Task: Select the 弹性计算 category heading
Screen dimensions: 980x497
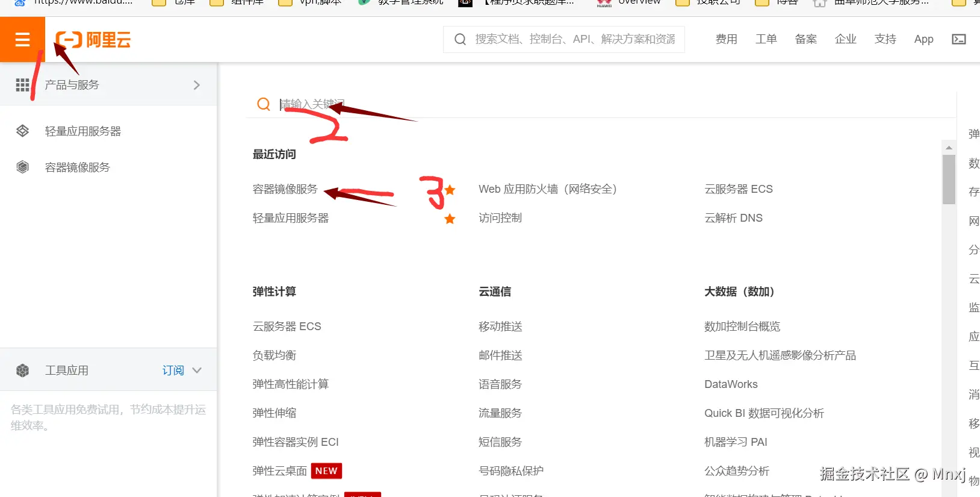Action: [274, 292]
